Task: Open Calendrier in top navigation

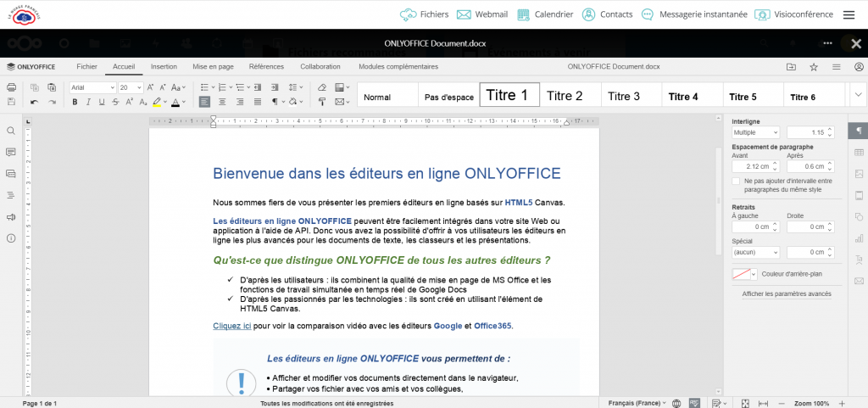Action: click(545, 14)
